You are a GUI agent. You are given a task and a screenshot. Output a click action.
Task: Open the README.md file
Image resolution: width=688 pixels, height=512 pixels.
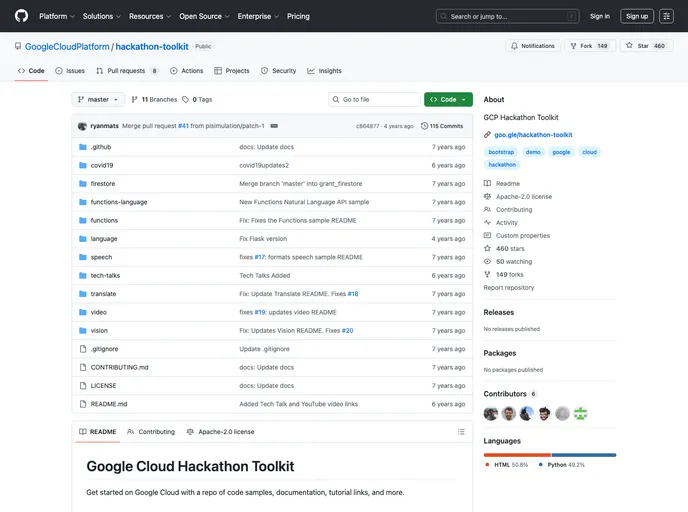click(x=109, y=404)
